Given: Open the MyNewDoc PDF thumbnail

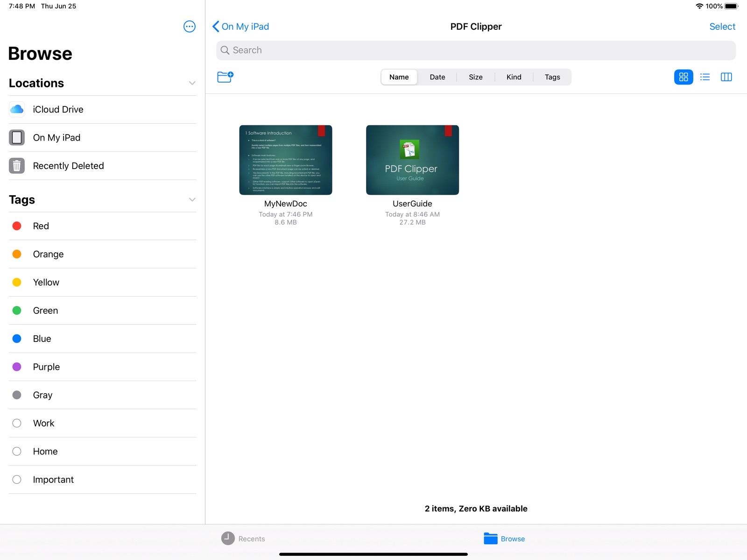Looking at the screenshot, I should (285, 160).
